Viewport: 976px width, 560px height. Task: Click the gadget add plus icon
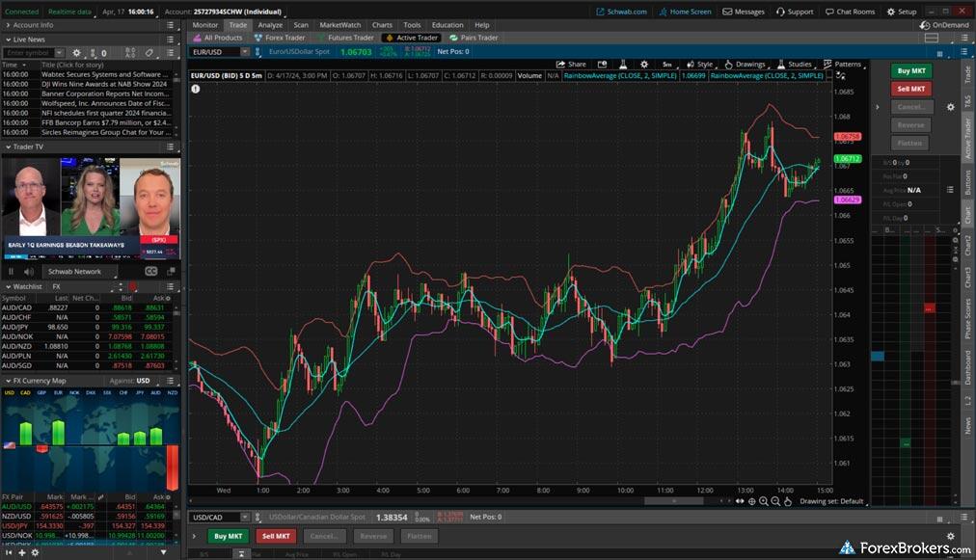(x=22, y=552)
